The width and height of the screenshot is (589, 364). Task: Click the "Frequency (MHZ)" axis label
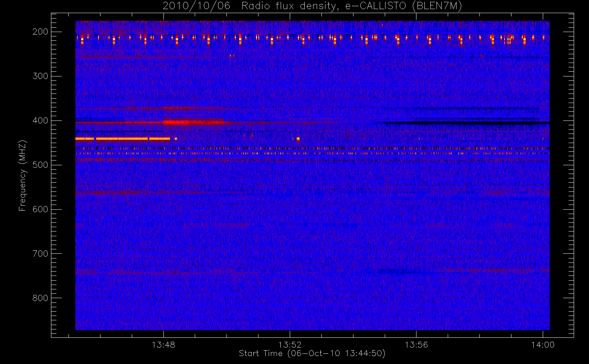coord(23,175)
